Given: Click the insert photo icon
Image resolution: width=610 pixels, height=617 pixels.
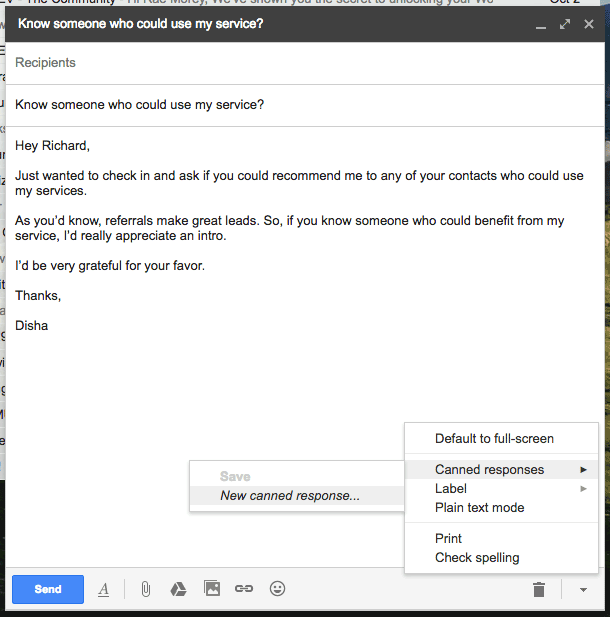Looking at the screenshot, I should click(x=211, y=589).
